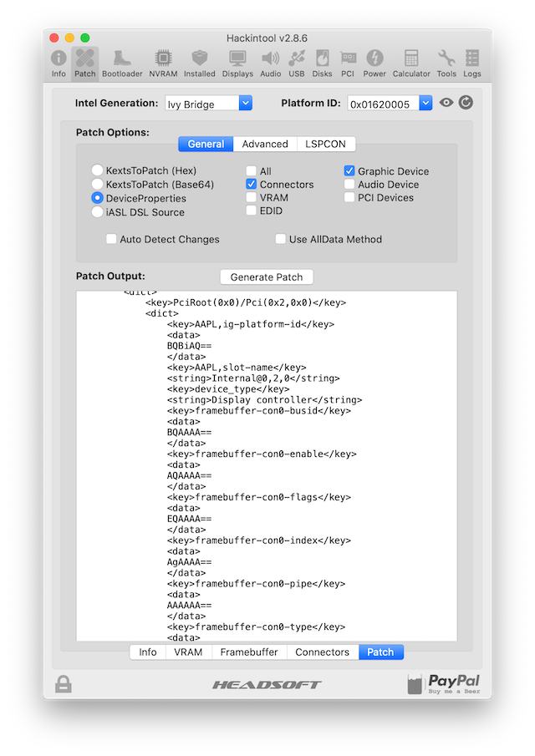Open the PCI card section
This screenshot has height=756, width=535.
[348, 63]
